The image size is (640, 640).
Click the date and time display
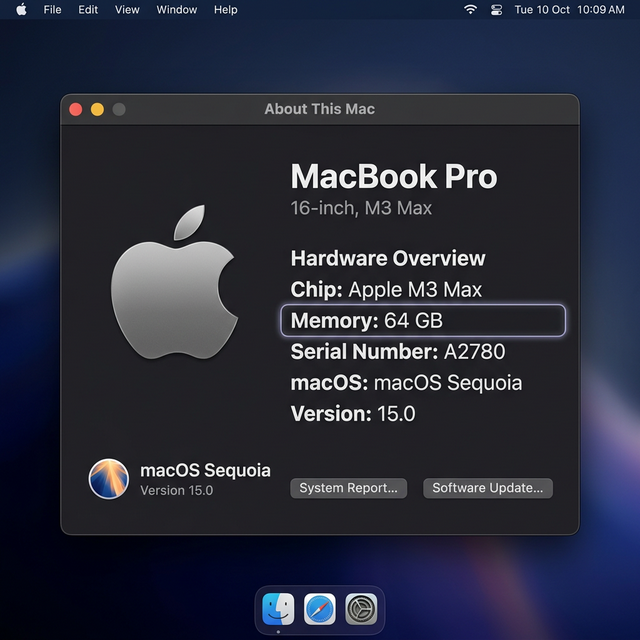pos(569,9)
